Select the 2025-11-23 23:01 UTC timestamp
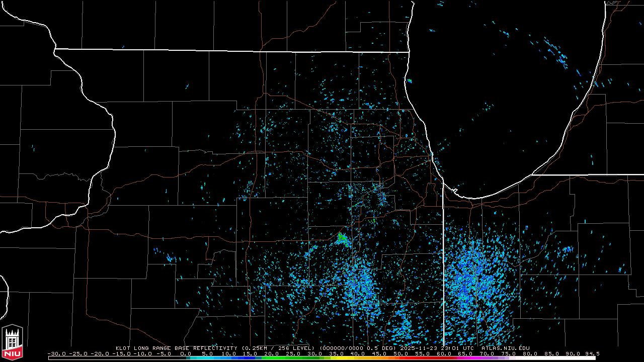644x362 pixels. point(436,348)
